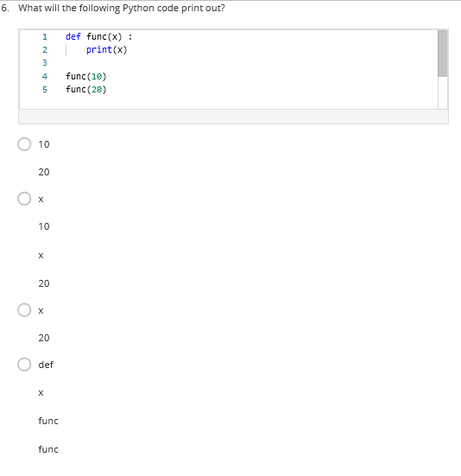Click the func(x) function name on line 1
The height and width of the screenshot is (476, 461).
[104, 37]
